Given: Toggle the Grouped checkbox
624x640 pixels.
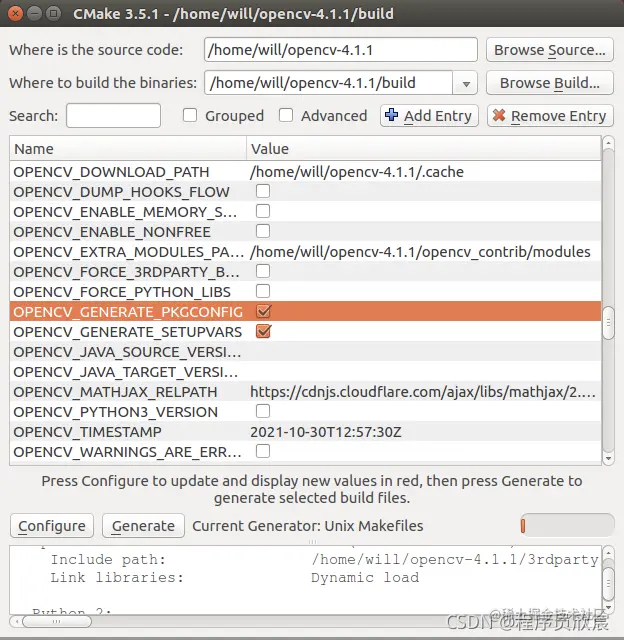Looking at the screenshot, I should tap(190, 116).
